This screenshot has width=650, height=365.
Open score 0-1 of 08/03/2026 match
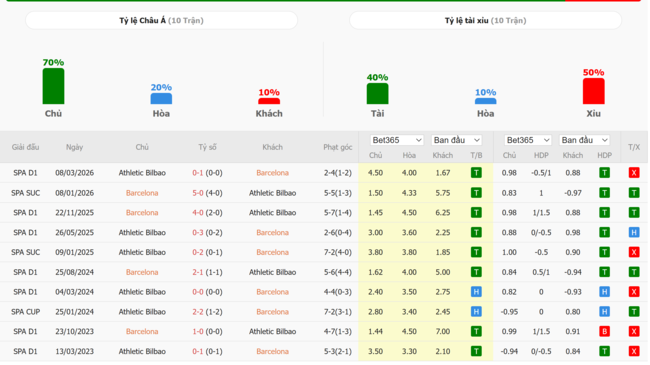point(198,173)
